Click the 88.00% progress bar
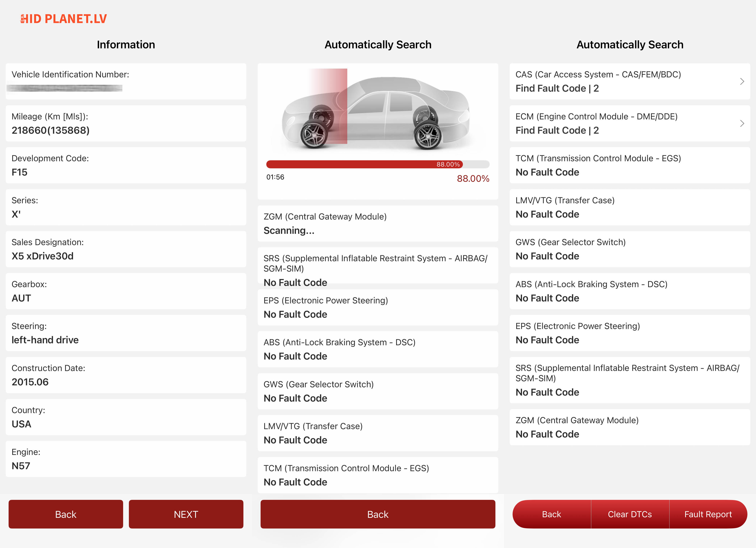Viewport: 756px width, 548px height. point(378,164)
